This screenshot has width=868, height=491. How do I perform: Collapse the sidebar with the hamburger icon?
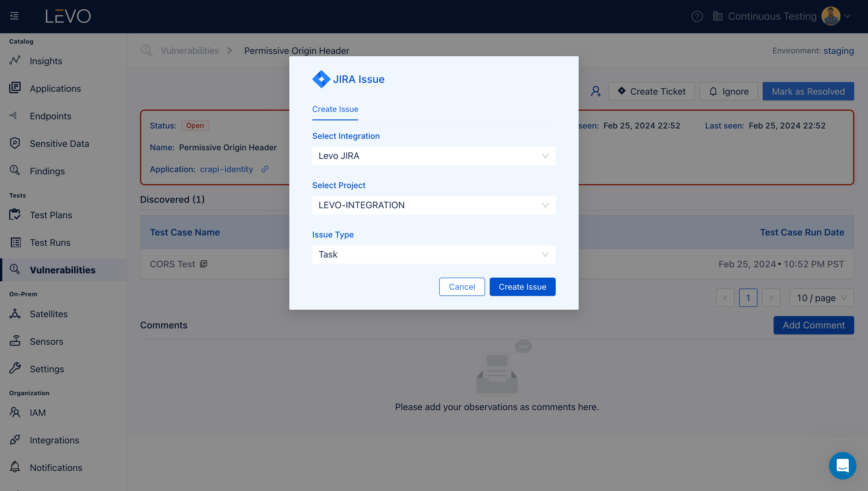(x=14, y=16)
